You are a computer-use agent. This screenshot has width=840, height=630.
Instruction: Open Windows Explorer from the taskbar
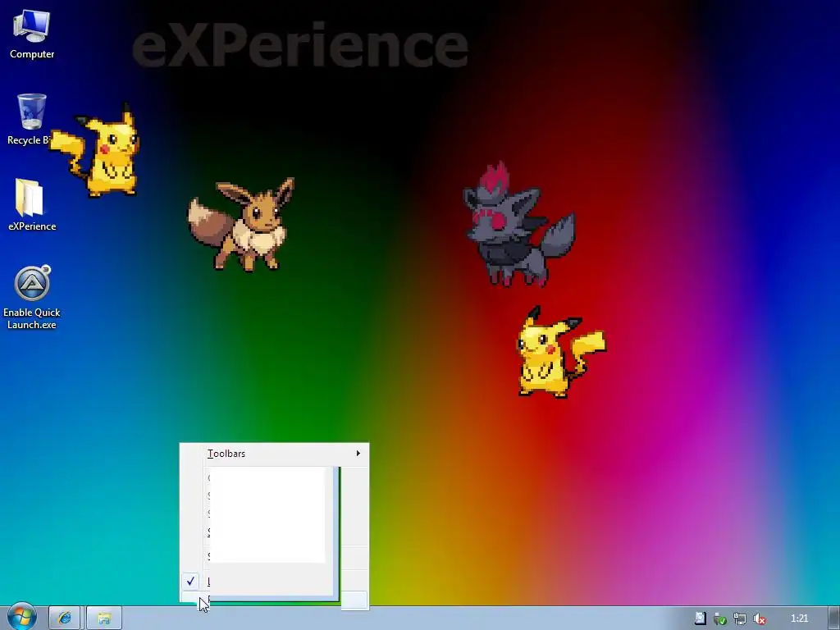104,619
